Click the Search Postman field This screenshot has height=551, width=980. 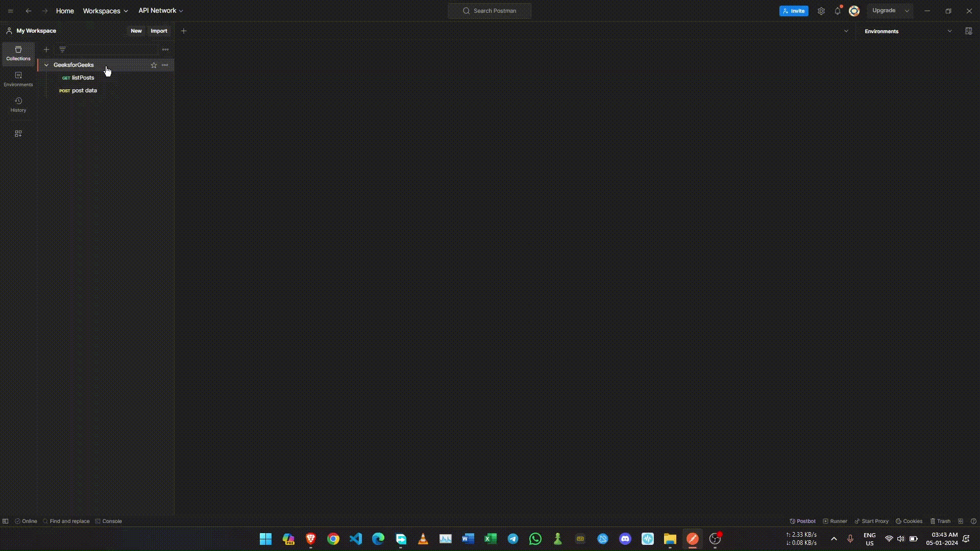point(489,11)
